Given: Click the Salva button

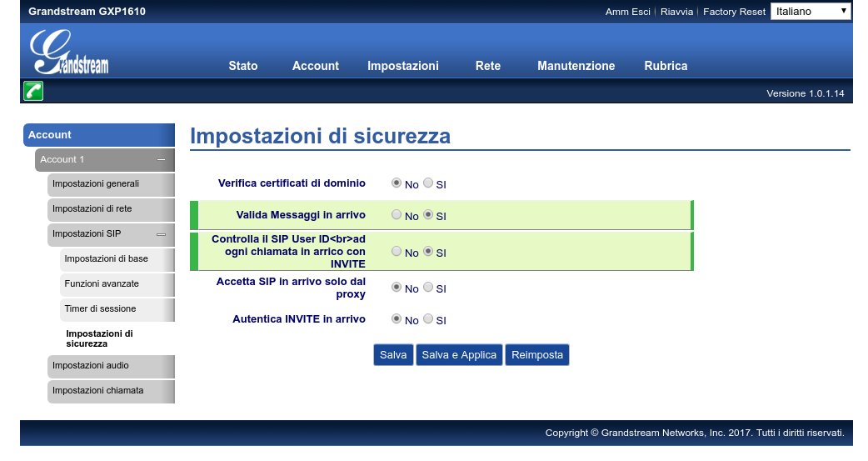Looking at the screenshot, I should click(393, 354).
